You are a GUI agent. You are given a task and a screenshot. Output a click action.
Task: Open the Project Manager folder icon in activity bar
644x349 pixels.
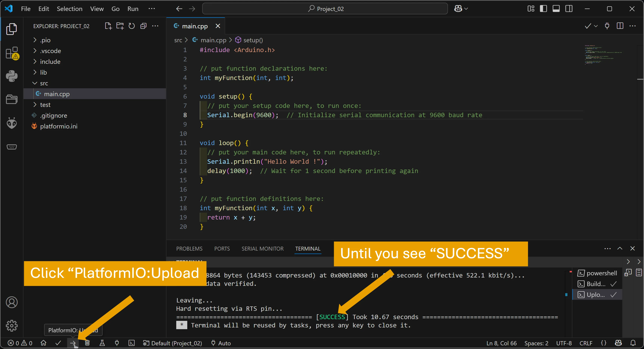[x=12, y=99]
